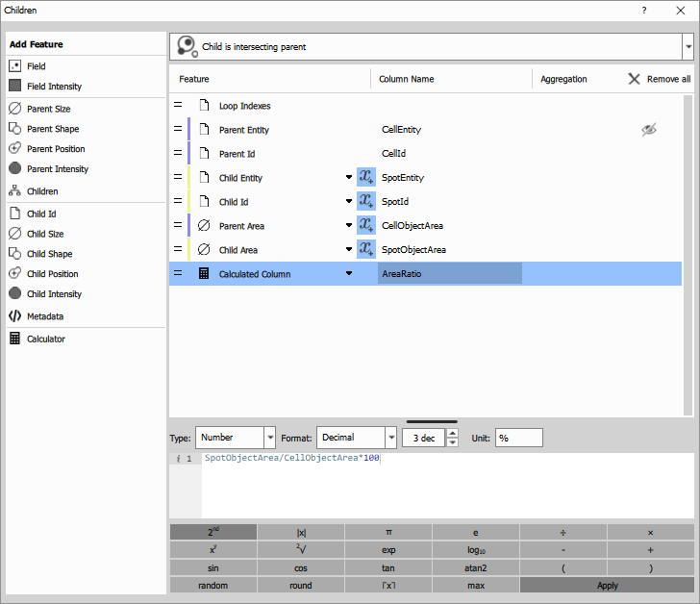Click the Calculator icon in Add Feature
Screen dimensions: 700x604
tap(14, 339)
